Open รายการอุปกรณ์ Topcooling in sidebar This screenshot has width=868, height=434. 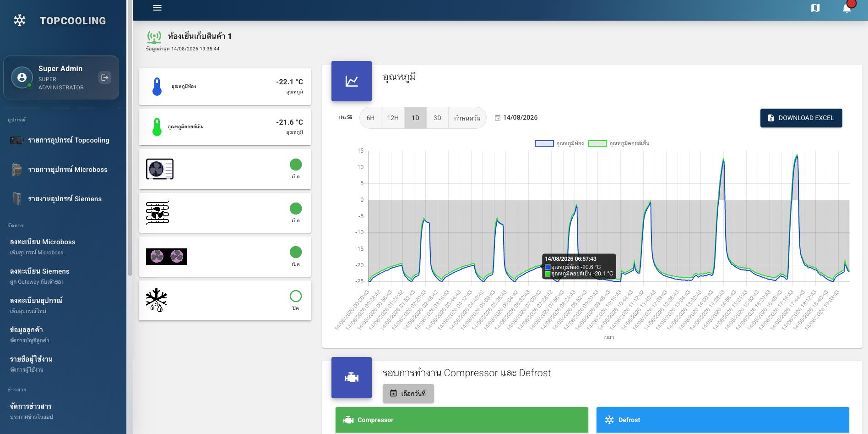tap(63, 140)
